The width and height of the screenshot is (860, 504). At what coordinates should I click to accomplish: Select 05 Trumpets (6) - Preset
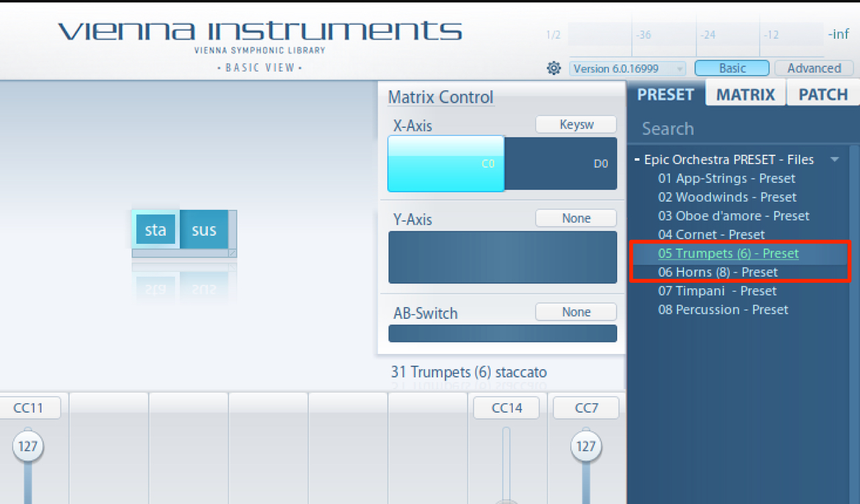(x=729, y=253)
